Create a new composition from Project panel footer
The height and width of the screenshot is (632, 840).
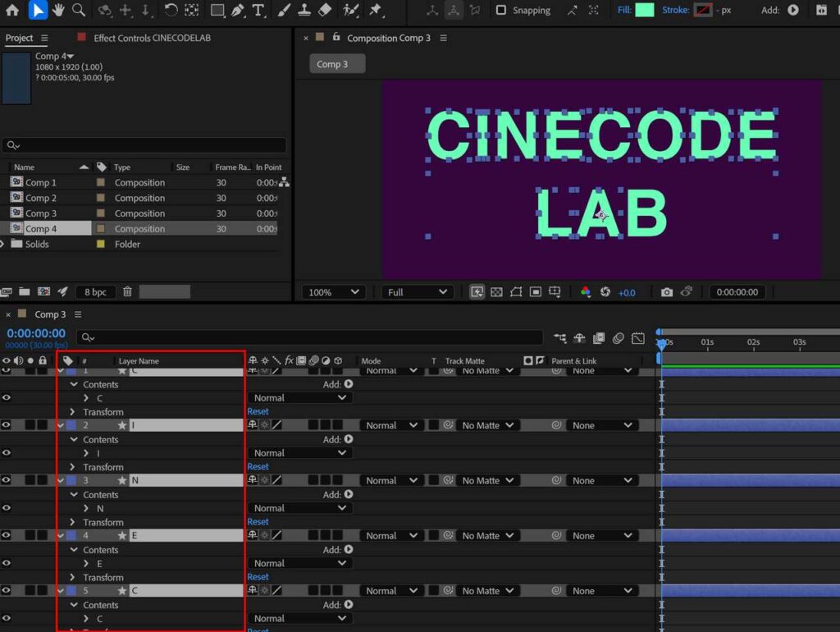tap(43, 291)
